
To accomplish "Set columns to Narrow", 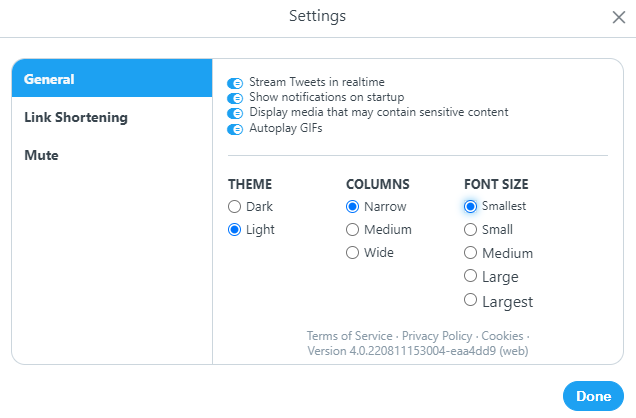I will click(353, 207).
